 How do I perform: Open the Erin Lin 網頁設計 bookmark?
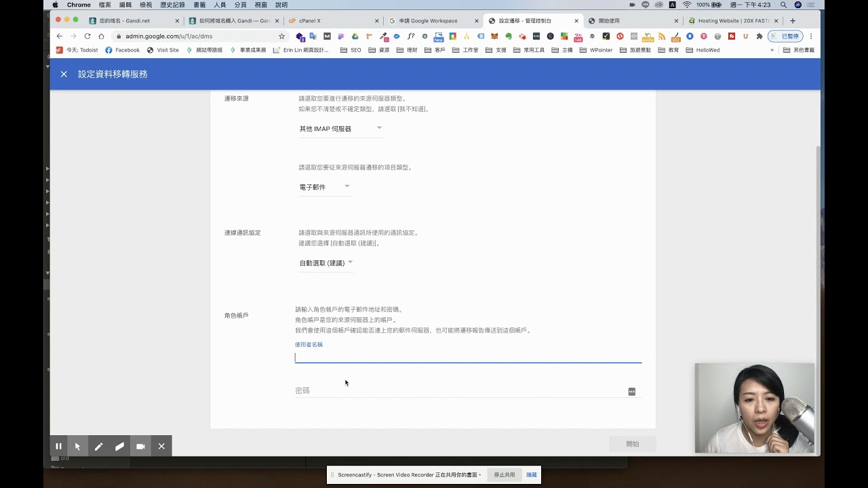click(x=301, y=50)
